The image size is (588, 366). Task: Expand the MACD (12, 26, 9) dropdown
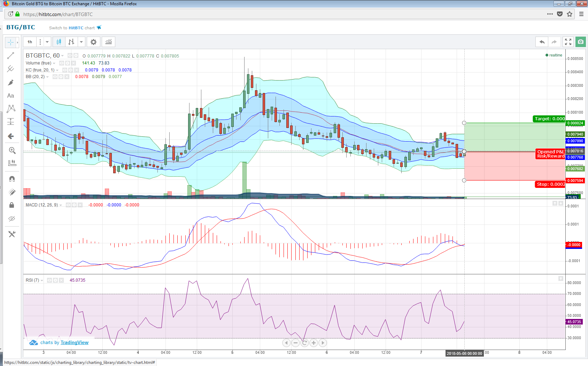tap(61, 205)
